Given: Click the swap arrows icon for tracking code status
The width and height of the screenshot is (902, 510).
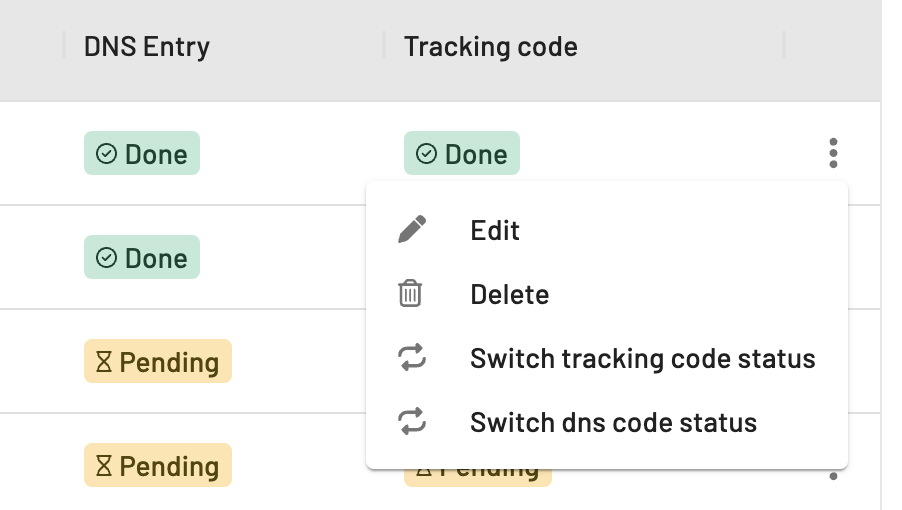Looking at the screenshot, I should click(412, 357).
